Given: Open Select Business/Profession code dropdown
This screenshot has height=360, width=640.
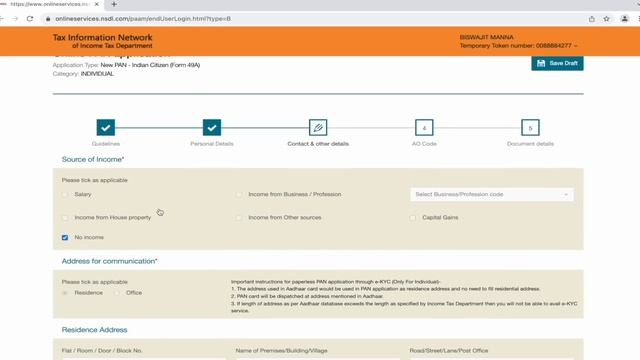Looking at the screenshot, I should (492, 194).
